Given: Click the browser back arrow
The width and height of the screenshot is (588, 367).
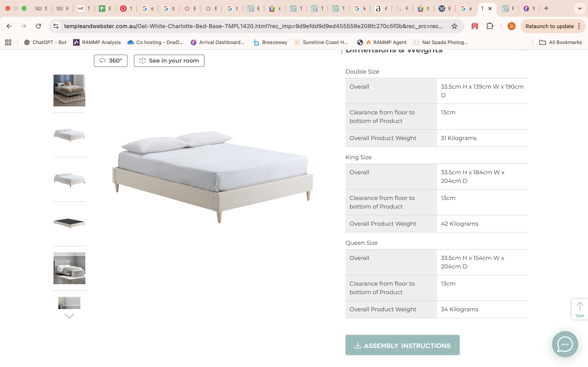Looking at the screenshot, I should [9, 26].
